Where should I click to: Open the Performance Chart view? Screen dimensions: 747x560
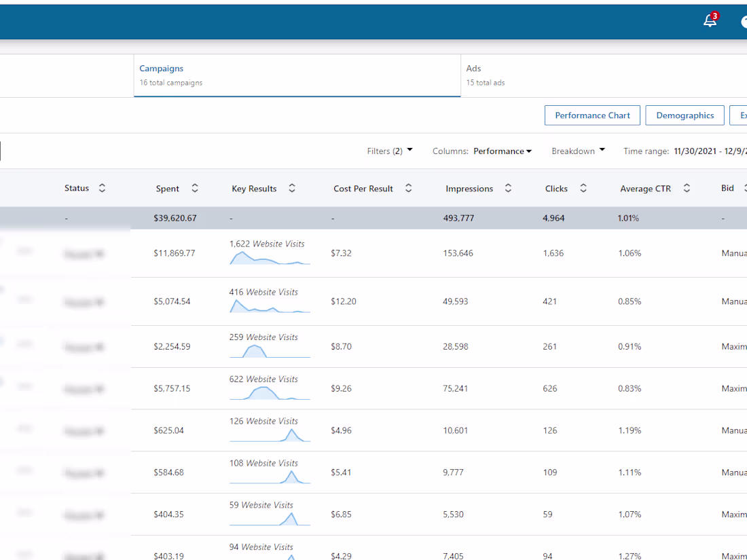(x=591, y=115)
